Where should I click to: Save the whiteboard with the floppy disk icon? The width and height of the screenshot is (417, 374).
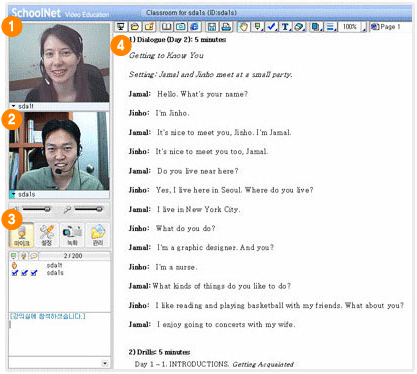point(212,27)
